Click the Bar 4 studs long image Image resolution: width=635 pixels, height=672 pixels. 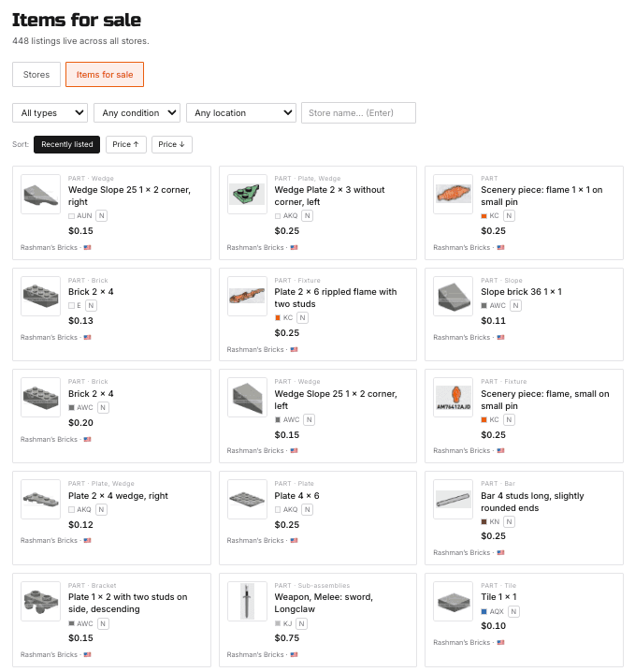tap(453, 499)
